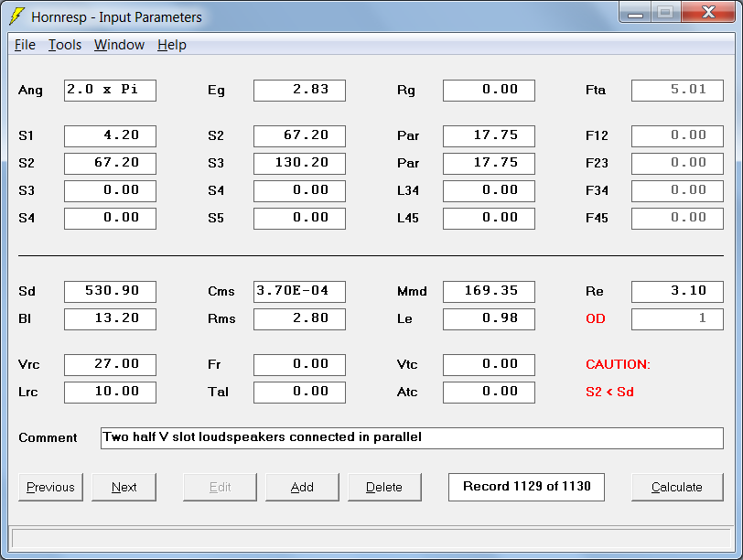
Task: Close the Hornresp window
Action: pyautogui.click(x=708, y=12)
